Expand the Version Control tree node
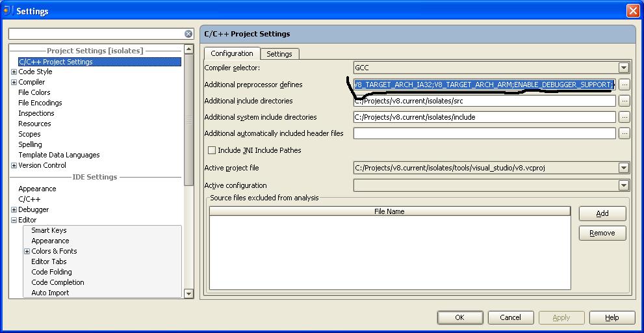Image resolution: width=644 pixels, height=333 pixels. click(14, 166)
